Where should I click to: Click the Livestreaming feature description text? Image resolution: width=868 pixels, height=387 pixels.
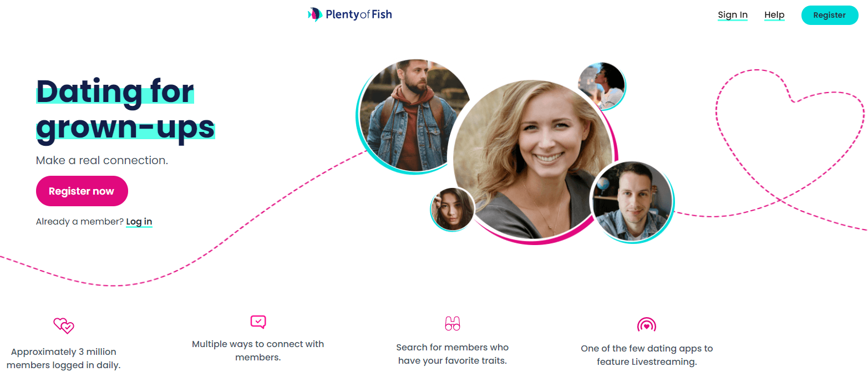pos(647,355)
